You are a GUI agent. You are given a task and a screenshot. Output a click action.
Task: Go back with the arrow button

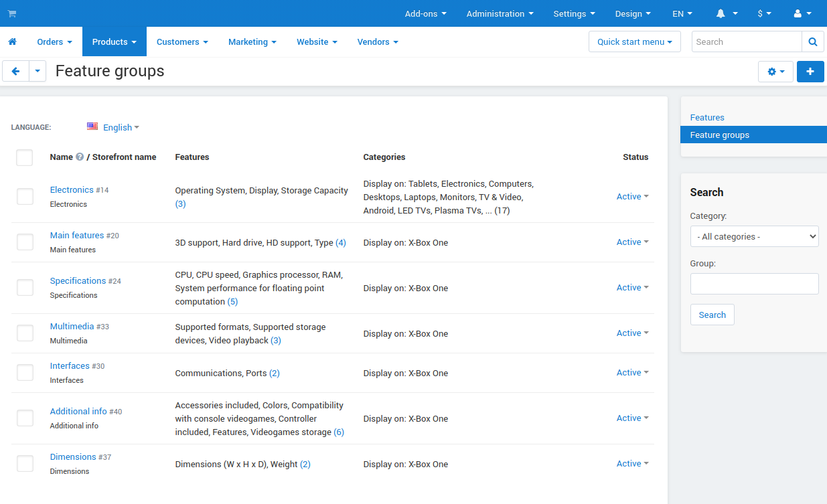[15, 71]
